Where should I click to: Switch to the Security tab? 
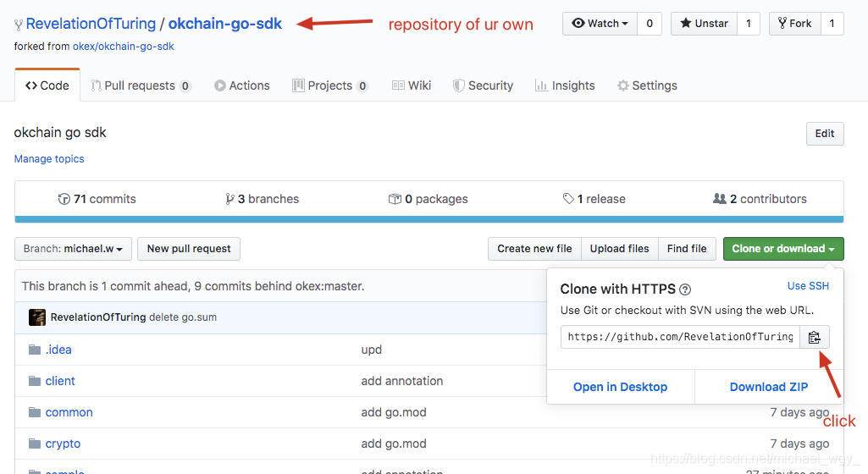[x=483, y=85]
